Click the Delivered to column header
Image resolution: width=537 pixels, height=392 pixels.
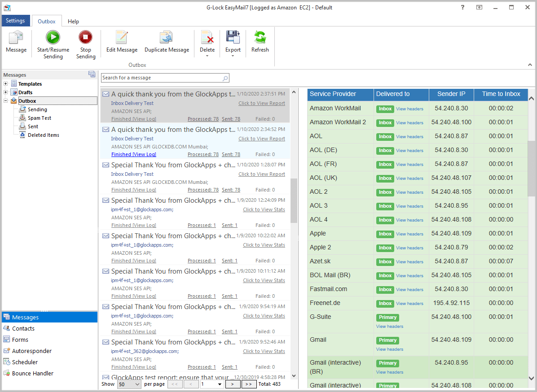[x=401, y=94]
